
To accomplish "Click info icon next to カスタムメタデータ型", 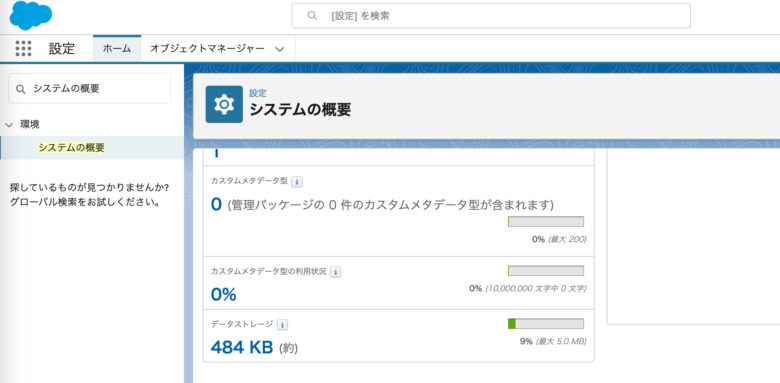I will pyautogui.click(x=296, y=182).
